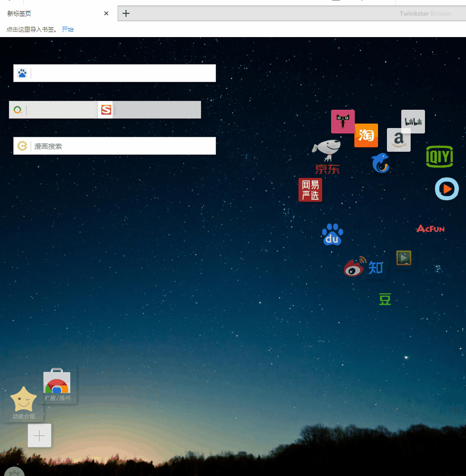Open the Amazon shortcut tile

pyautogui.click(x=399, y=140)
